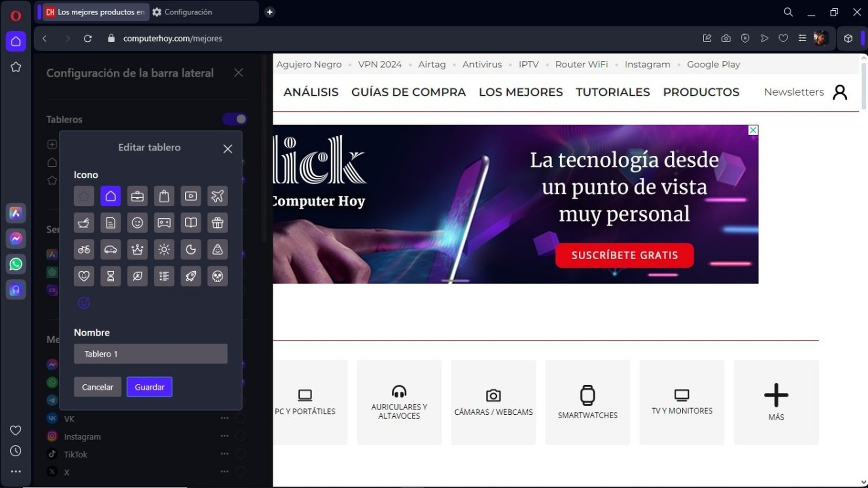Screen dimensions: 868x488
Task: Toggle X sidebar visibility
Action: (x=240, y=472)
